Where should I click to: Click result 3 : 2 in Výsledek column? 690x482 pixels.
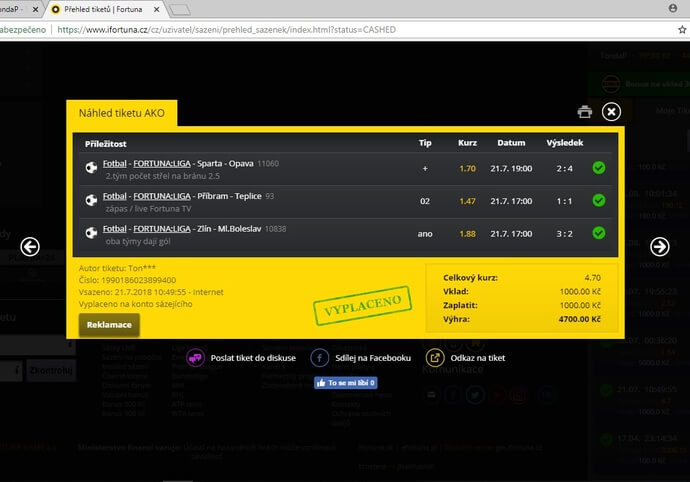coord(565,234)
